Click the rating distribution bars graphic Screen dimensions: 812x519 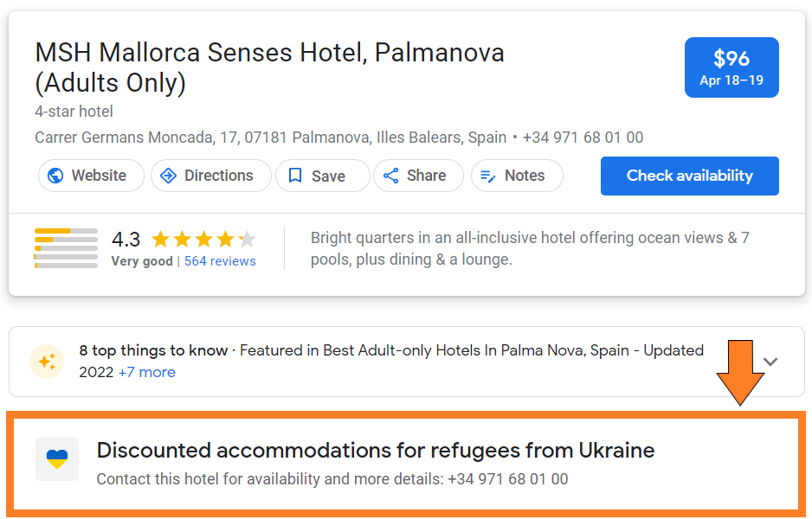[66, 248]
